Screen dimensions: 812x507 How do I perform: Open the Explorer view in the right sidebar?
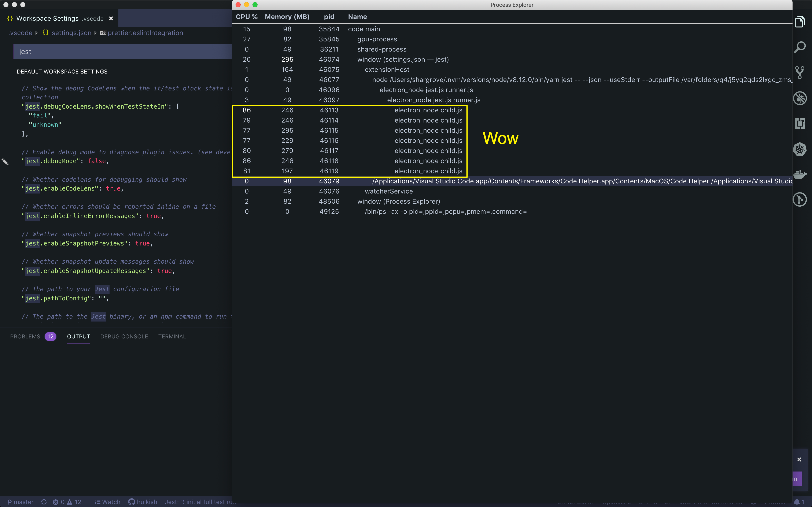(x=800, y=22)
